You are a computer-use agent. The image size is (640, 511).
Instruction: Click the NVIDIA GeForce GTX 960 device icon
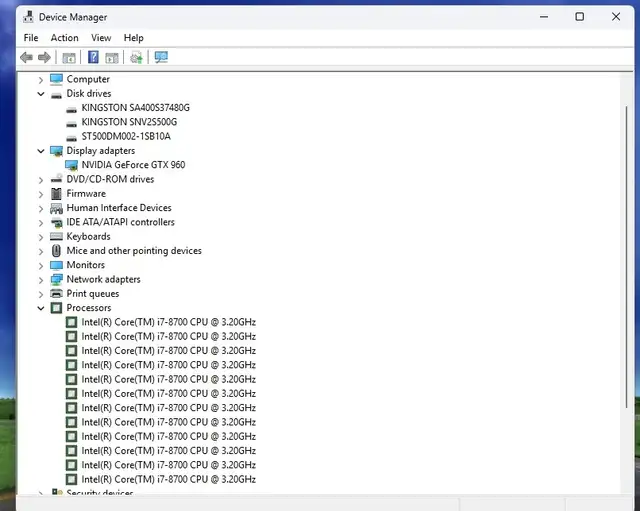click(71, 165)
